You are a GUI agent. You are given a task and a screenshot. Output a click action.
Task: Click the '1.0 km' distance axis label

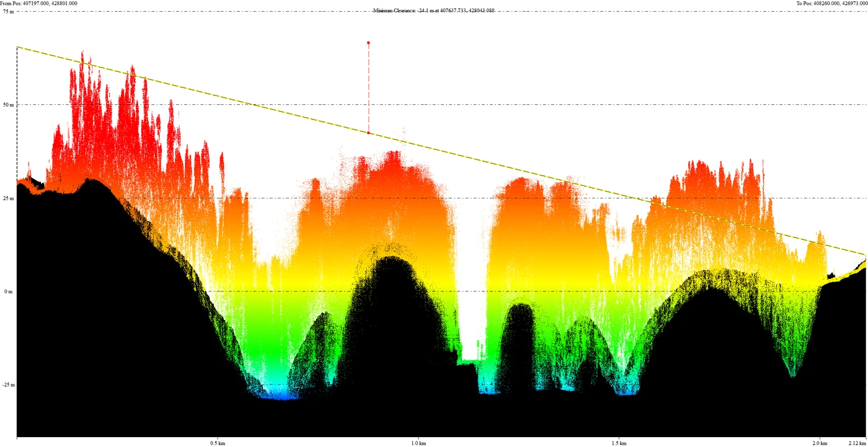click(x=418, y=443)
